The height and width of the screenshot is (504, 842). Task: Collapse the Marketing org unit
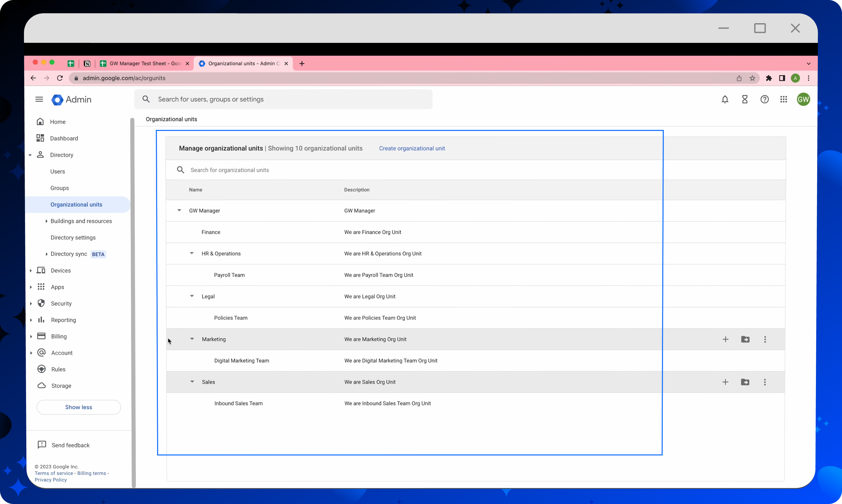point(192,339)
